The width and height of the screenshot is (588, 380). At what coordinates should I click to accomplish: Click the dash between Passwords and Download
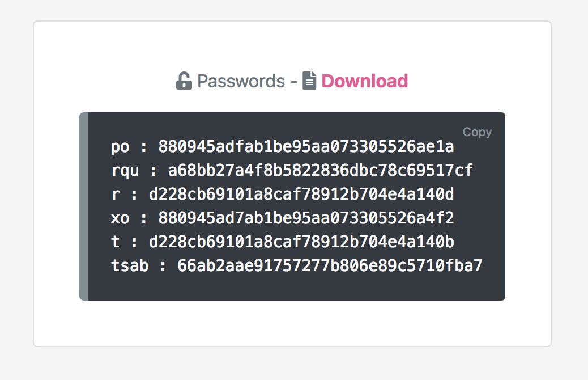click(294, 82)
